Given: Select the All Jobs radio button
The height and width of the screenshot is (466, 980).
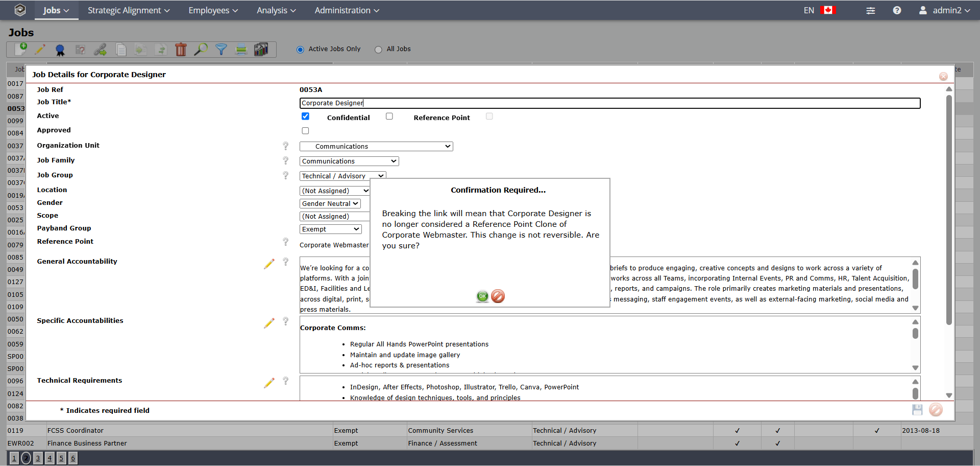Looking at the screenshot, I should click(x=378, y=50).
